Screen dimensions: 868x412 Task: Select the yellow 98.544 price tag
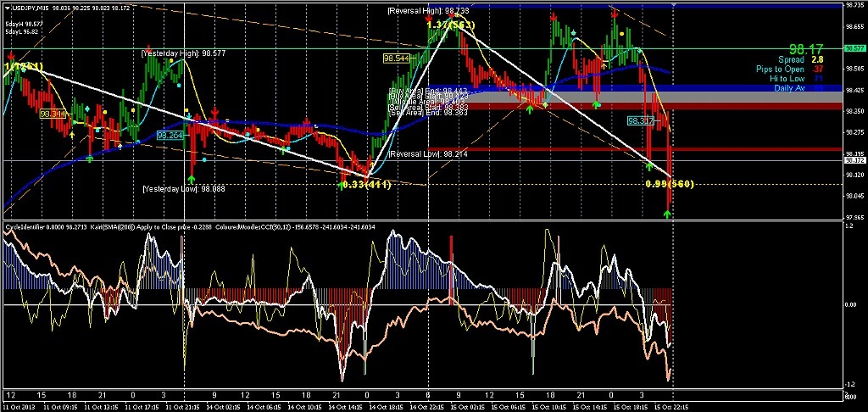point(397,58)
